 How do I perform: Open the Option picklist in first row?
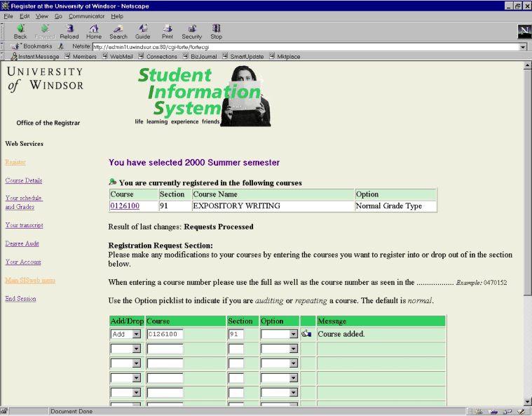tap(293, 335)
